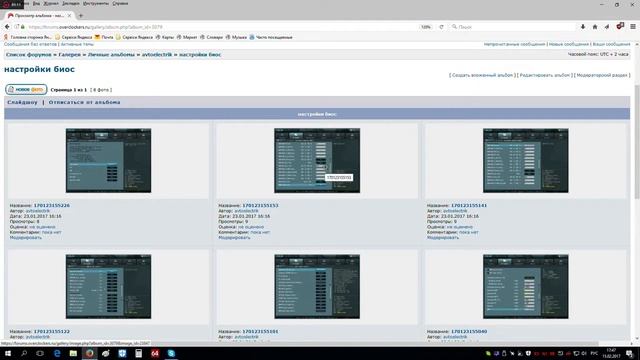Open the 'Музыка' bookmark
The height and width of the screenshot is (360, 640).
pos(236,37)
